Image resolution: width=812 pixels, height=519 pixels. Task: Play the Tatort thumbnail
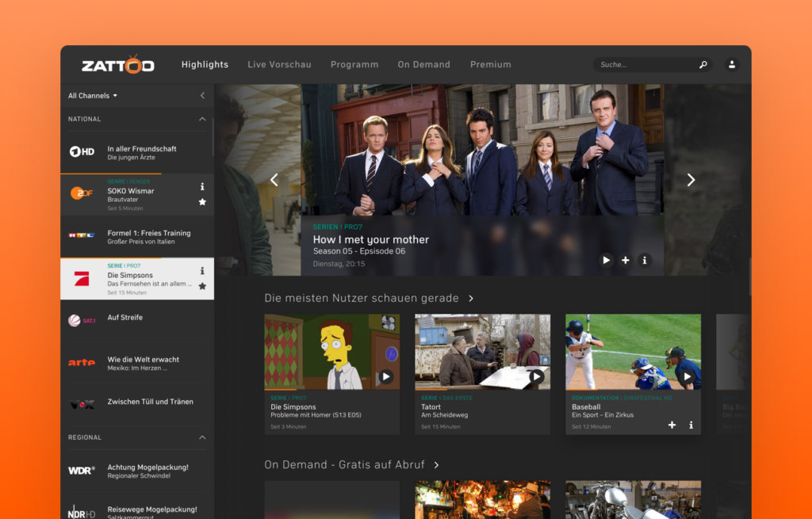[537, 376]
